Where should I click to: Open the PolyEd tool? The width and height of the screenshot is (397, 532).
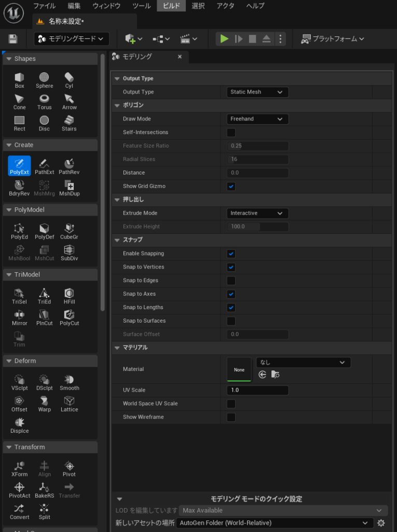click(x=19, y=231)
